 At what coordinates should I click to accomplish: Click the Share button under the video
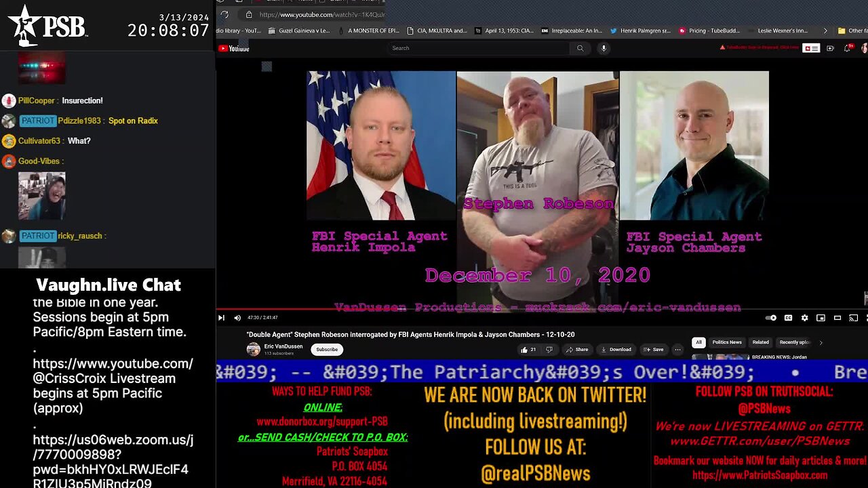578,350
